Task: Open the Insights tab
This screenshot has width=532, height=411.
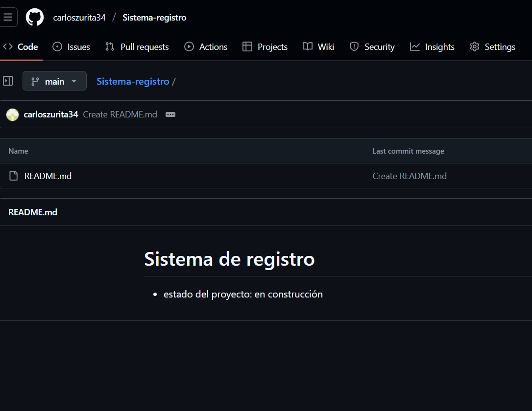Action: point(432,47)
